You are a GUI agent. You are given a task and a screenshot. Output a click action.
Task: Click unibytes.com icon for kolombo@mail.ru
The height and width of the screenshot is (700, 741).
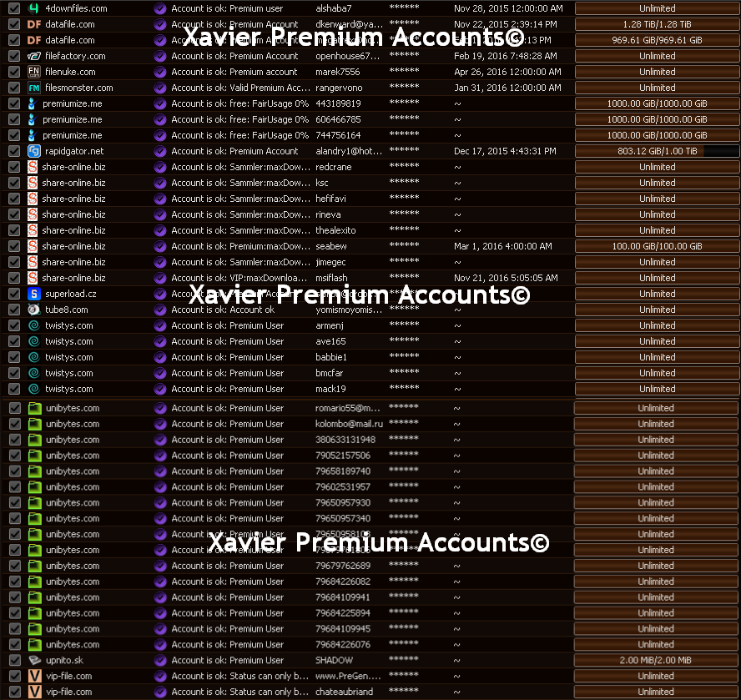pos(34,424)
